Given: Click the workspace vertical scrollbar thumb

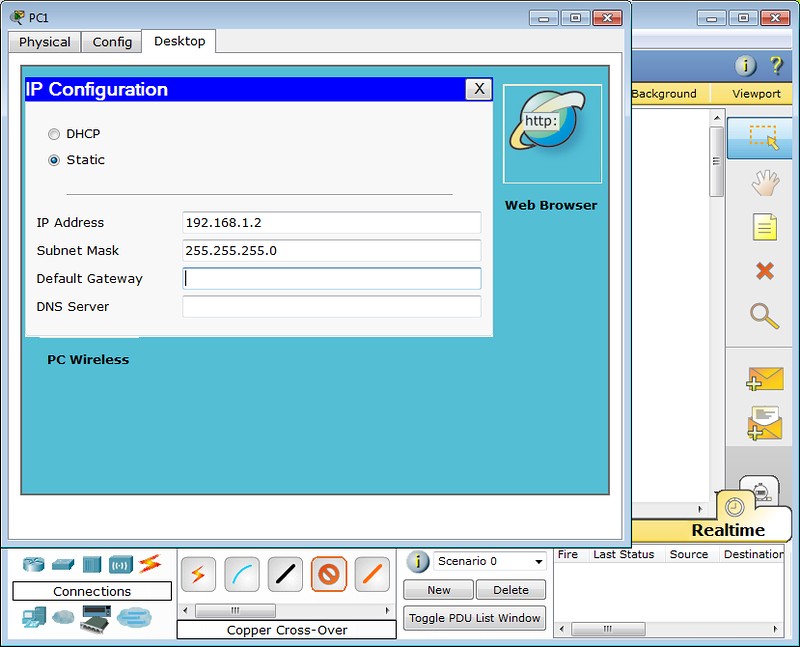Looking at the screenshot, I should pos(716,161).
